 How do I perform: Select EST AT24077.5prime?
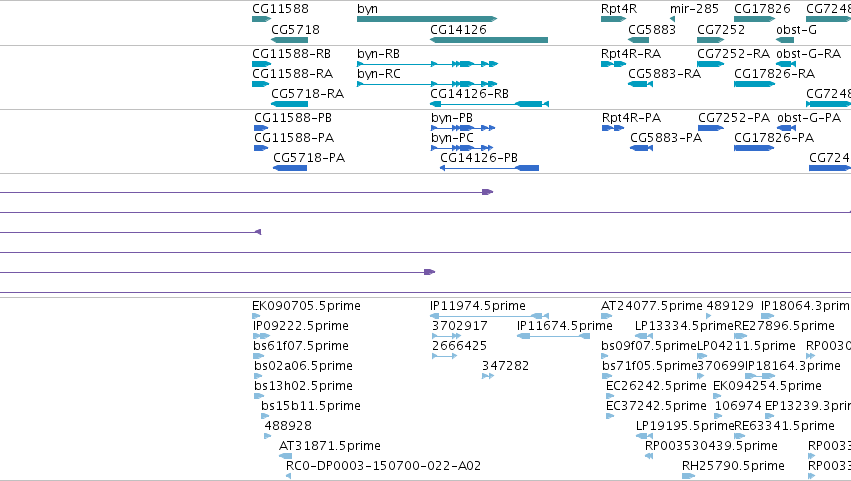652,306
